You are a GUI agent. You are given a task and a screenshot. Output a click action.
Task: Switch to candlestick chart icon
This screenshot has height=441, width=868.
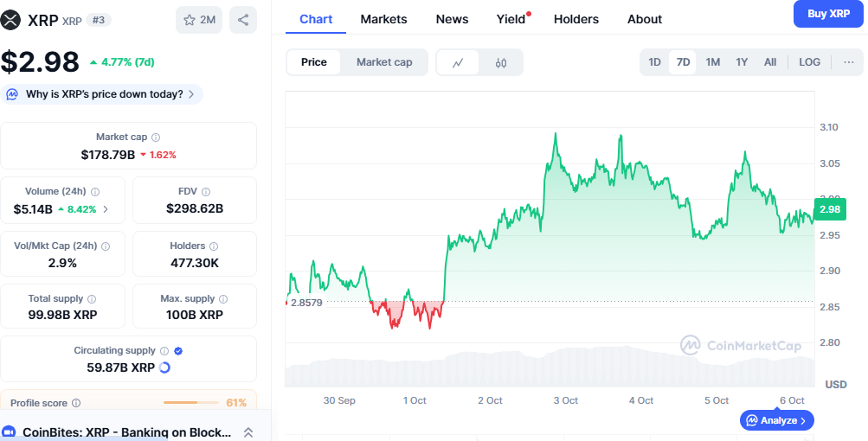click(501, 62)
